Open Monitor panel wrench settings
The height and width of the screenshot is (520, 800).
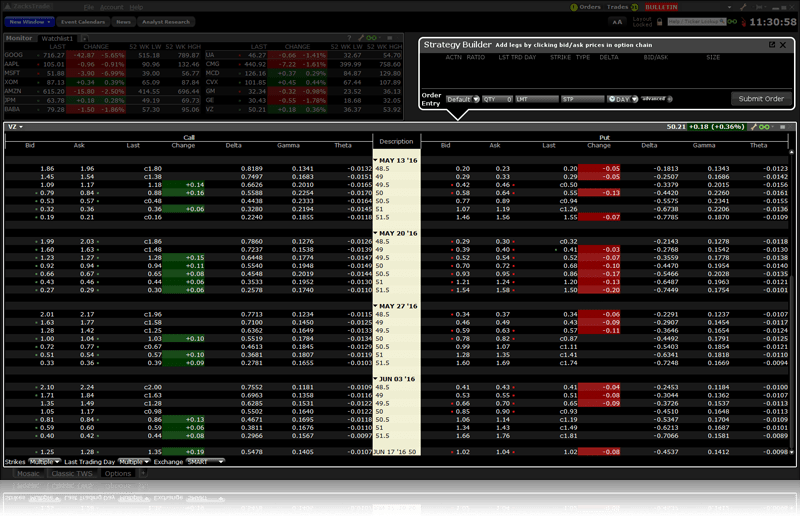point(361,38)
